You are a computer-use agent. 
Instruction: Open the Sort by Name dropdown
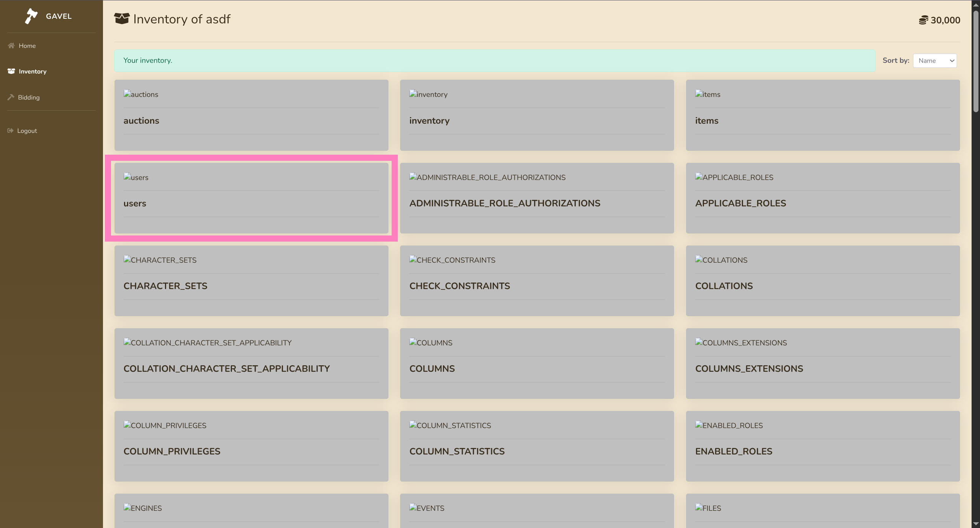934,60
